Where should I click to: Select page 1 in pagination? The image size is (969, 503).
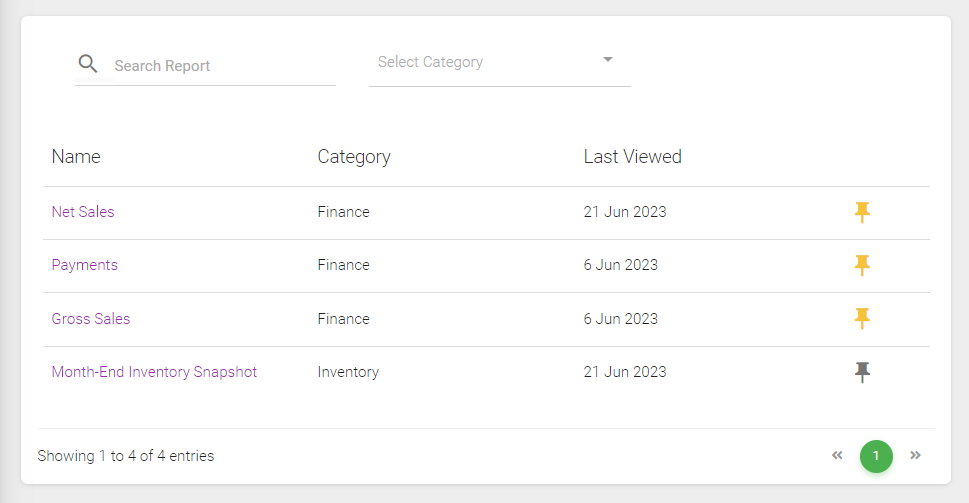pyautogui.click(x=876, y=456)
